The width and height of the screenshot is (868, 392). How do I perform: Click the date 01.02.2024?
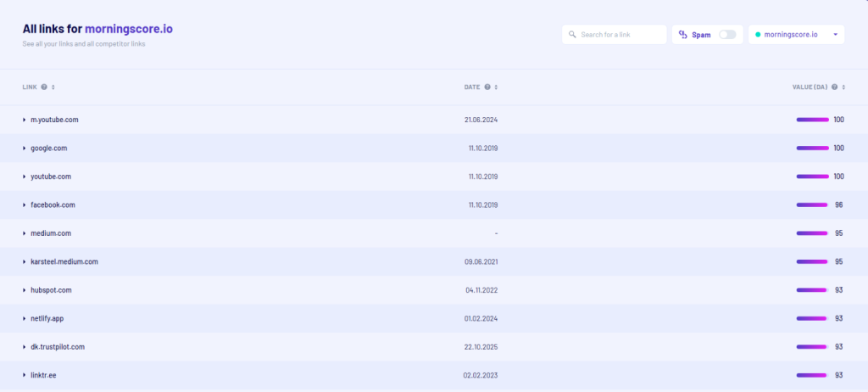coord(481,319)
